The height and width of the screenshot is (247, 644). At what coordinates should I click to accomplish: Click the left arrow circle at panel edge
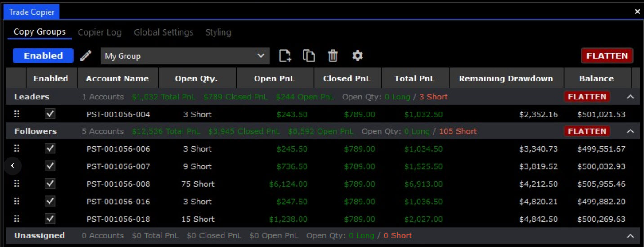pos(13,166)
